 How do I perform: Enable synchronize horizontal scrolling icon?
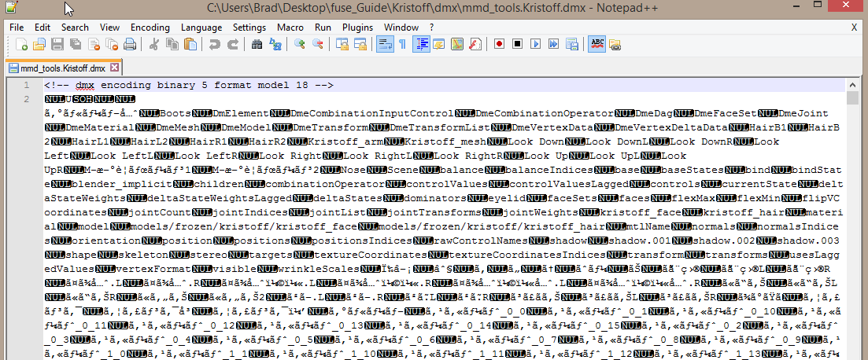pyautogui.click(x=360, y=44)
